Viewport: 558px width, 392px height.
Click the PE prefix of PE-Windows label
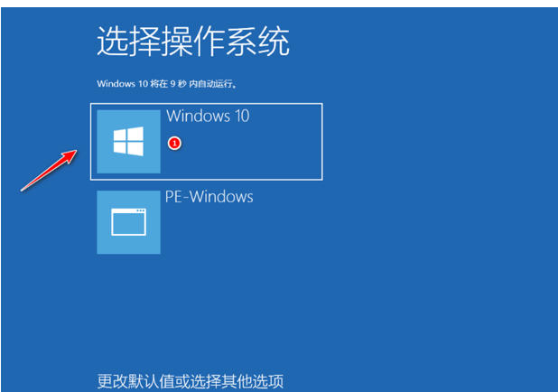point(173,197)
